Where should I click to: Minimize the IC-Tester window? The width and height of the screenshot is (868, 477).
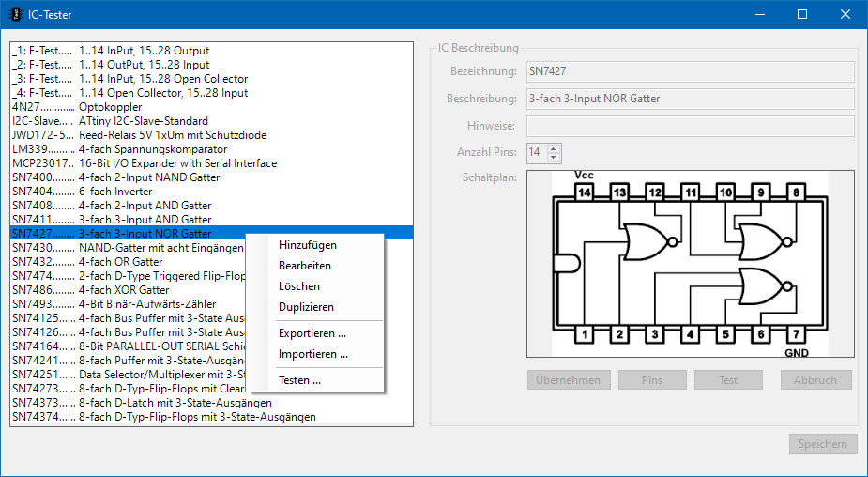click(x=759, y=14)
